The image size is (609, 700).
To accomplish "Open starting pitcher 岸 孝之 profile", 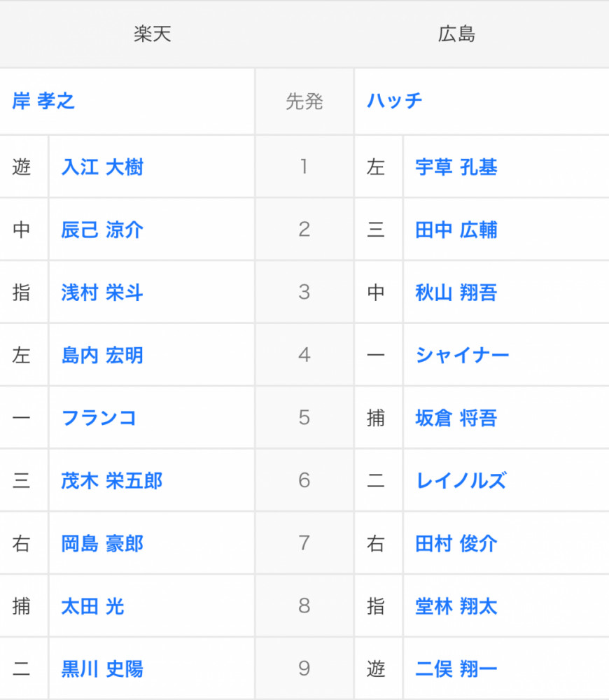I will (43, 101).
